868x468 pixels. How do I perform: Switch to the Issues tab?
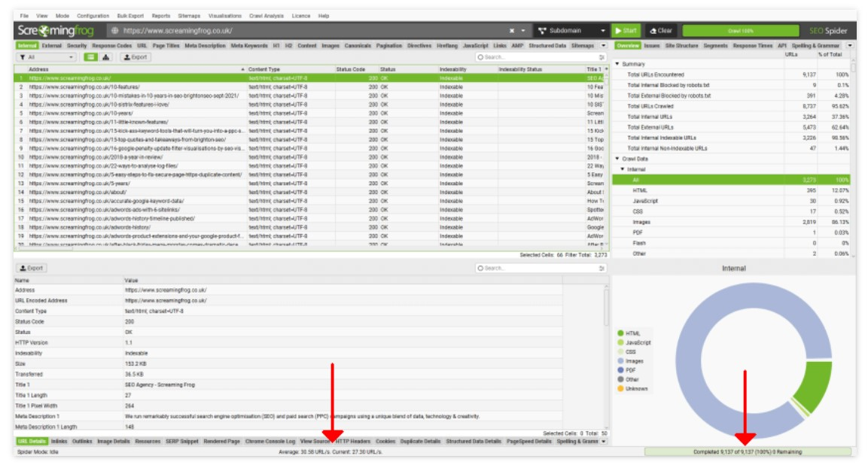(651, 45)
